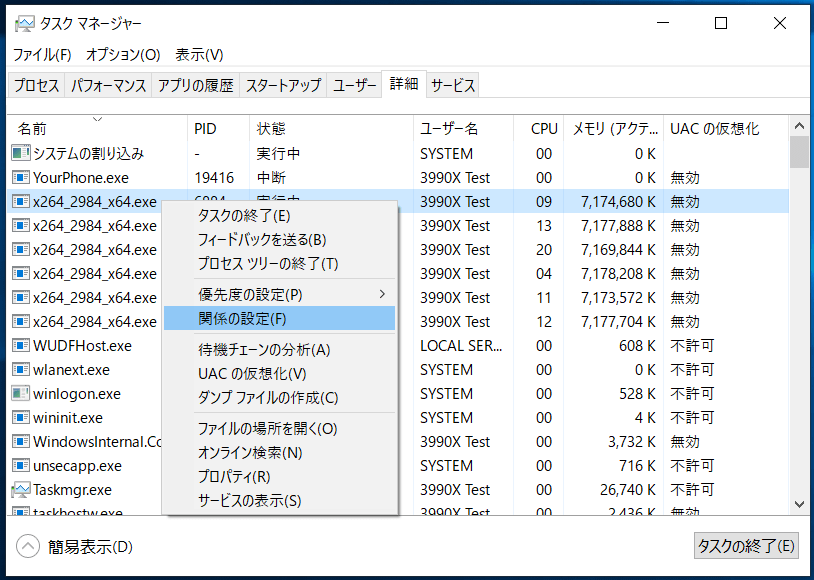Click the circled up-arrow 簡易表示 icon
This screenshot has width=814, height=580.
pos(28,546)
